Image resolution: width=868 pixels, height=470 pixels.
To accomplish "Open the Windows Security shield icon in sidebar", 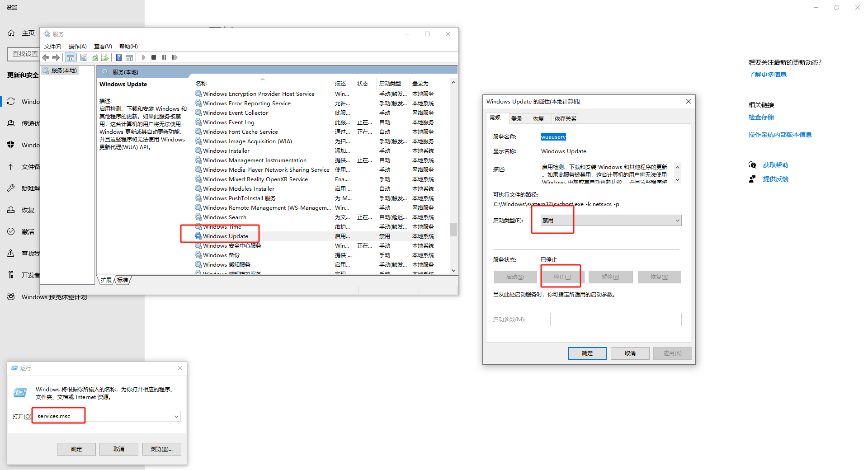I will point(11,145).
